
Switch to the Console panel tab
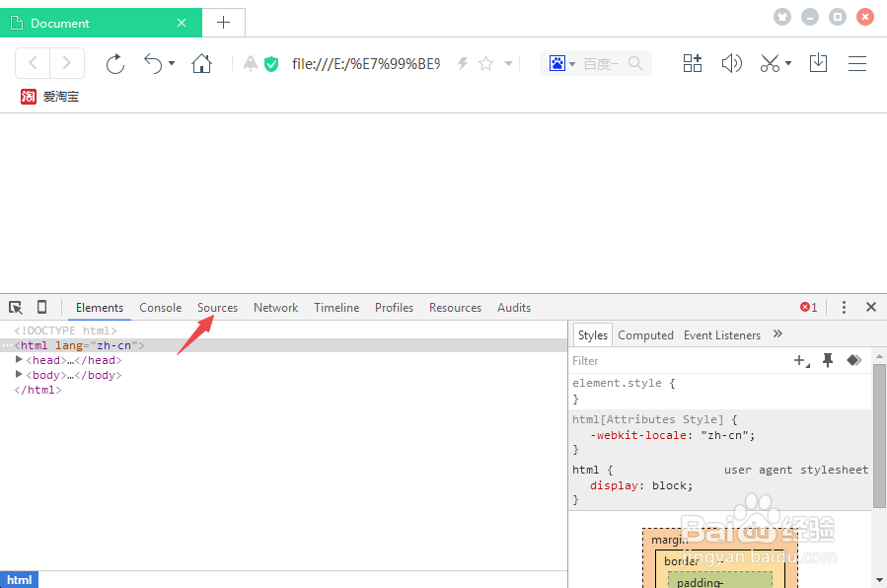(x=161, y=308)
